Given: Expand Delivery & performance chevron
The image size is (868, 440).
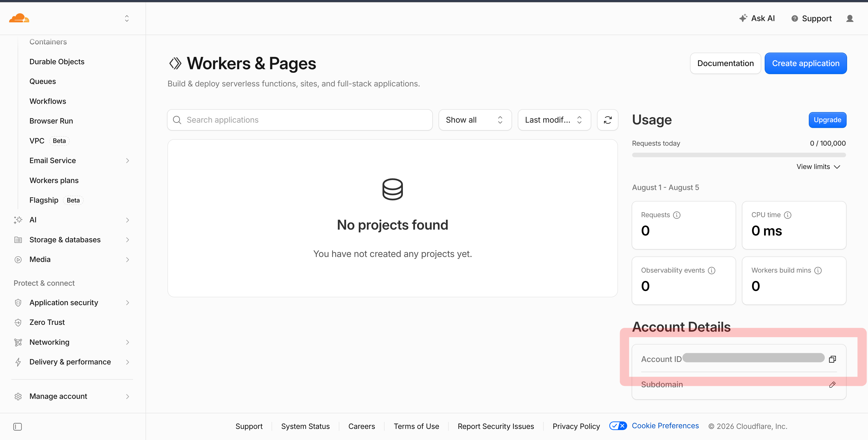Looking at the screenshot, I should (x=127, y=362).
